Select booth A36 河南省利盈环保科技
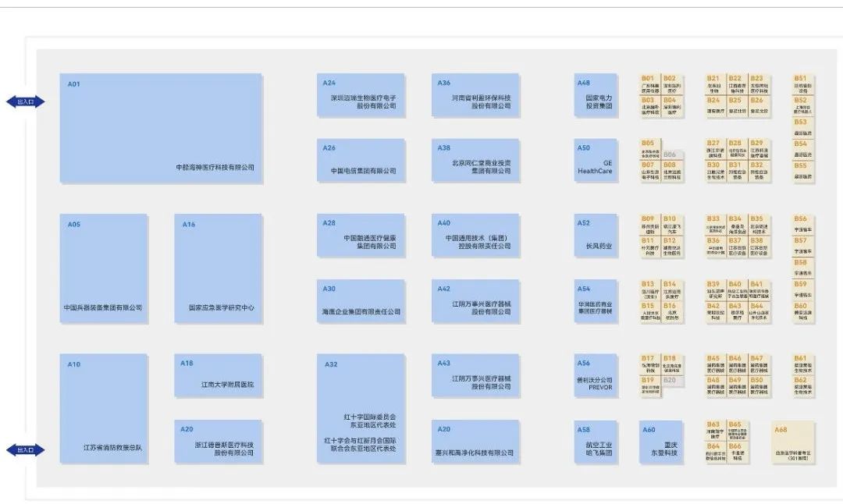The height and width of the screenshot is (504, 843). pos(475,96)
